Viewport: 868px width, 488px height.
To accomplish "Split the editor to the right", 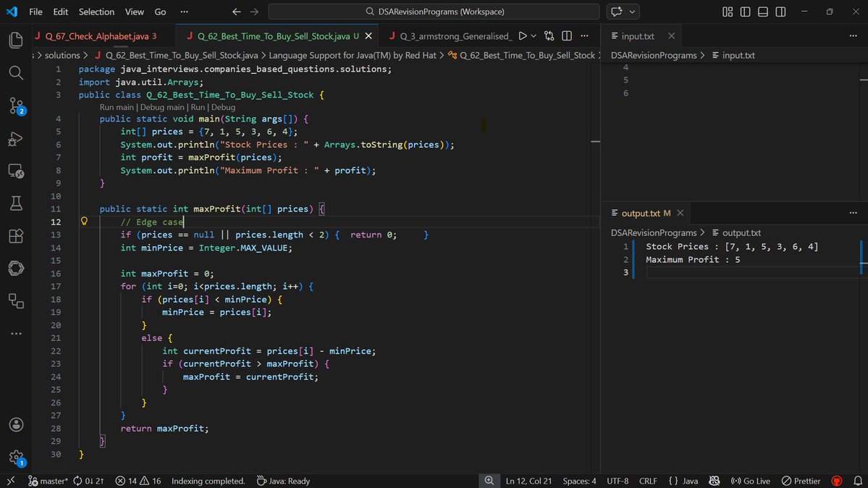I will (x=567, y=36).
